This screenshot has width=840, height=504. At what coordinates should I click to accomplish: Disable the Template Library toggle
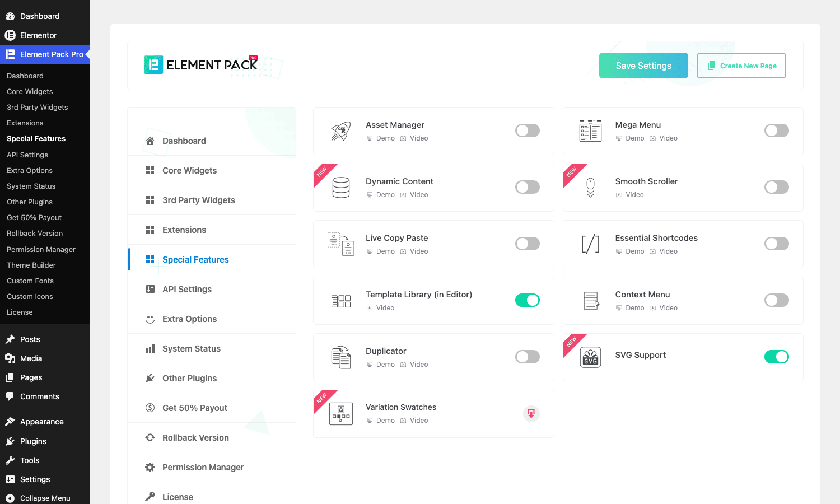528,300
